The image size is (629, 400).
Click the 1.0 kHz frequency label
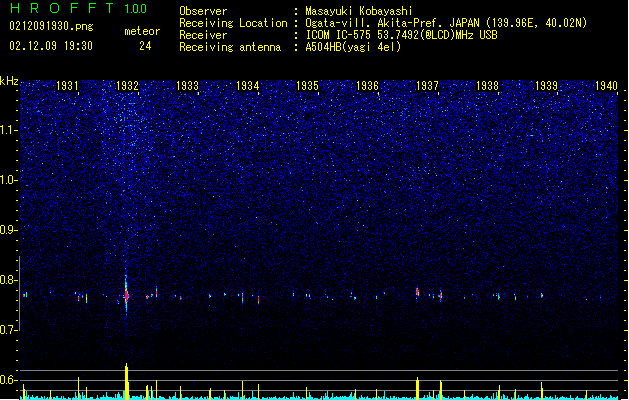click(x=9, y=180)
